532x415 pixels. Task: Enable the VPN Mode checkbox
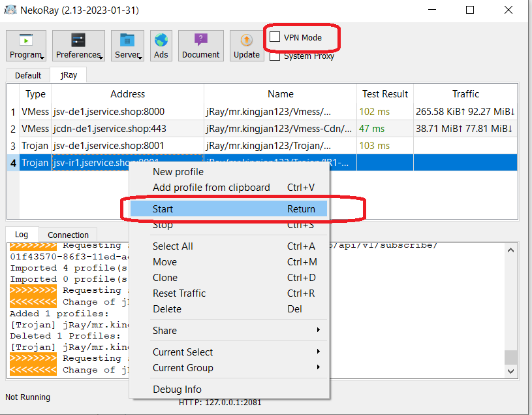tap(275, 37)
